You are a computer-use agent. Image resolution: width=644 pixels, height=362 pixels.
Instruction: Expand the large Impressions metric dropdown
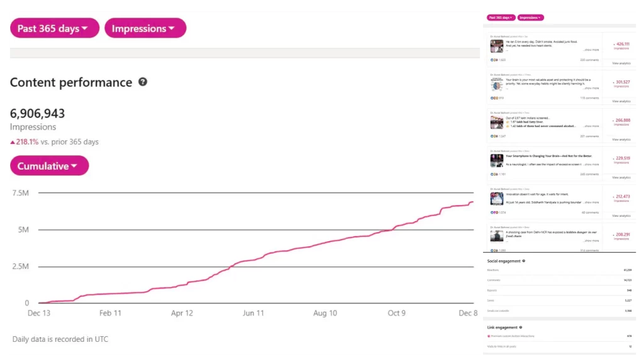(x=145, y=28)
